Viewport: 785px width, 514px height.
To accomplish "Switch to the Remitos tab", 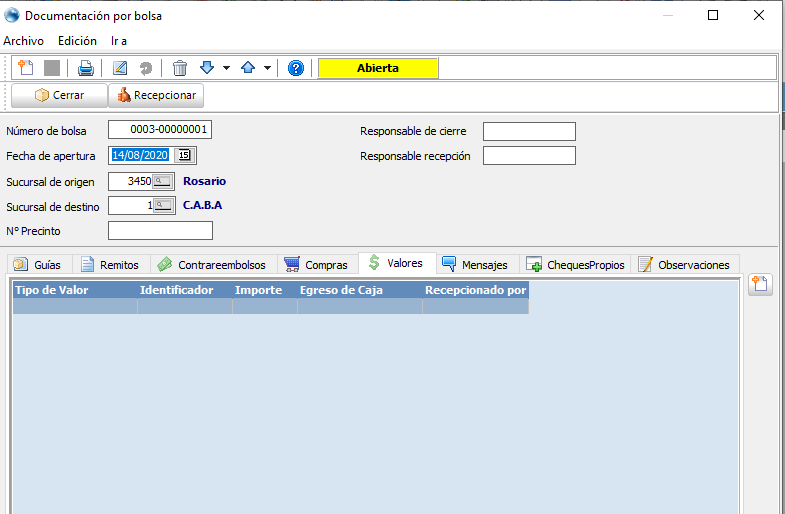I will (111, 265).
